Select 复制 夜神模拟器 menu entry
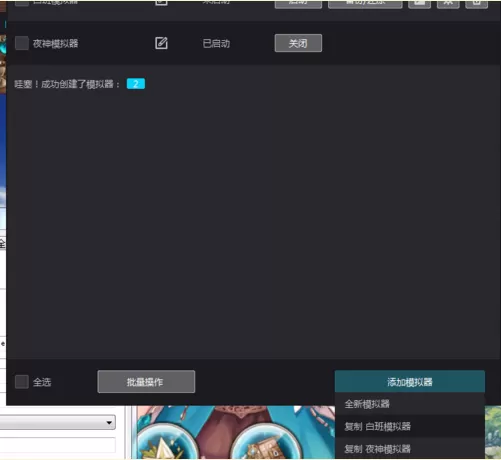The height and width of the screenshot is (460, 501). tap(410, 449)
